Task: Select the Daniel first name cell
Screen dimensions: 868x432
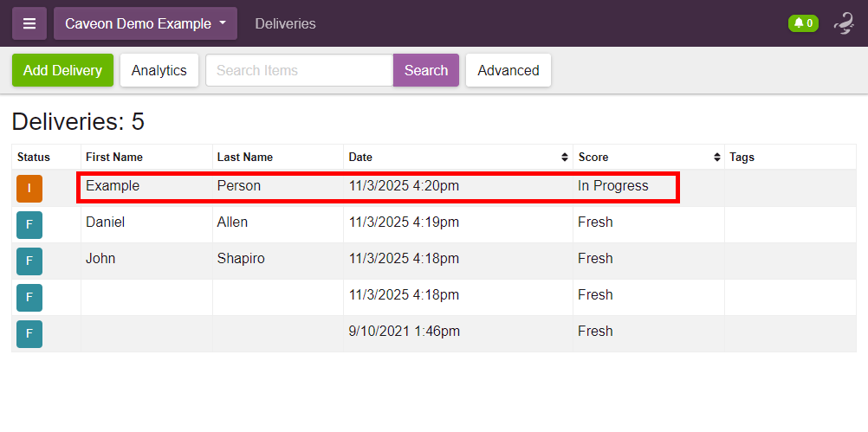Action: tap(146, 222)
